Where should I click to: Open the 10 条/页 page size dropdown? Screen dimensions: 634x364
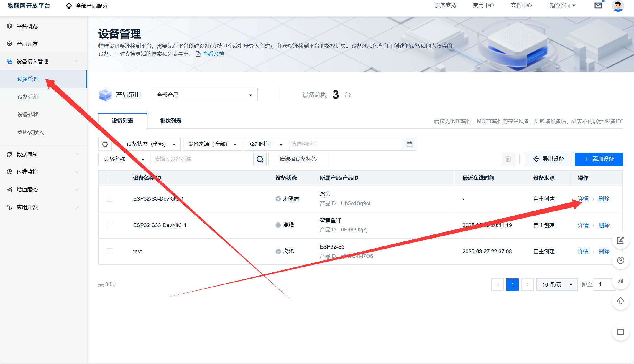tap(556, 284)
